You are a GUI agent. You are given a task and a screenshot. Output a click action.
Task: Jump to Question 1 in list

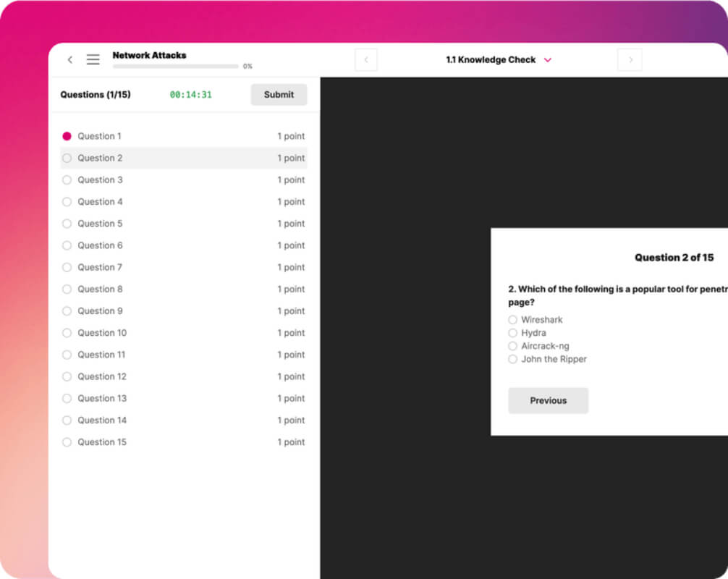pyautogui.click(x=183, y=136)
